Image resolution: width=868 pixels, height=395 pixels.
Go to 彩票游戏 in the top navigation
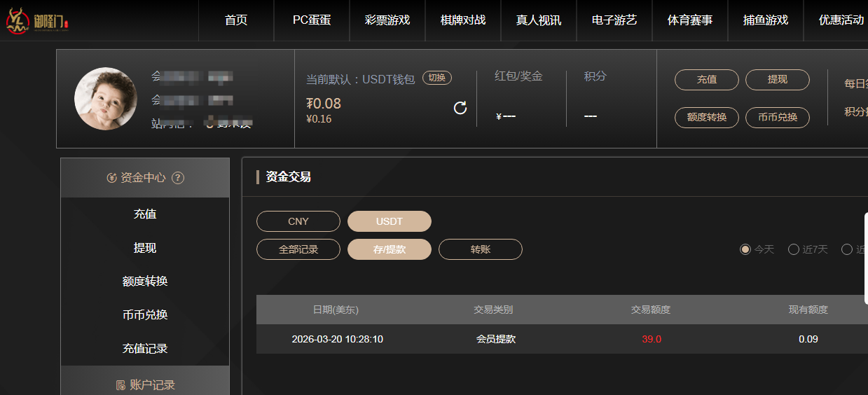[x=387, y=20]
